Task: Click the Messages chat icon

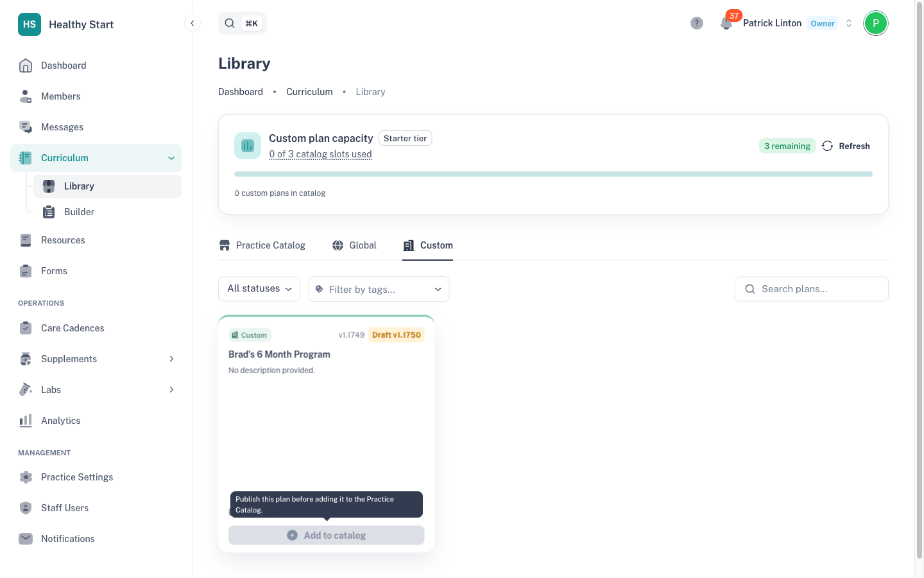Action: click(26, 127)
